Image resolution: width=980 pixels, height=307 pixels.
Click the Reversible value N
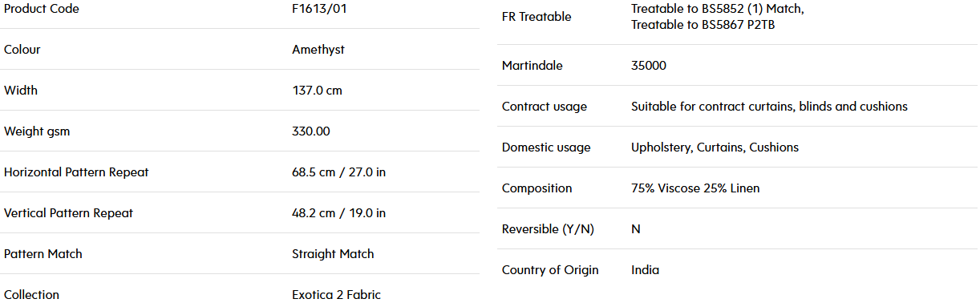pos(636,229)
